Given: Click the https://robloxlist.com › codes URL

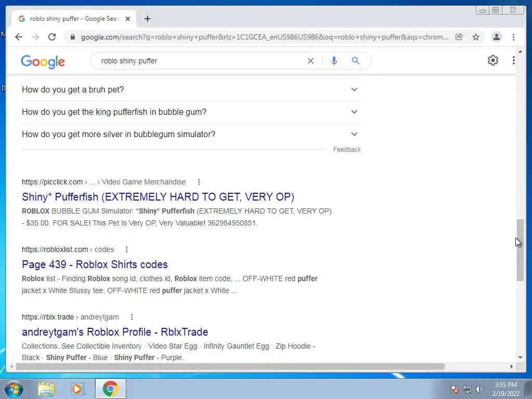Looking at the screenshot, I should [68, 249].
